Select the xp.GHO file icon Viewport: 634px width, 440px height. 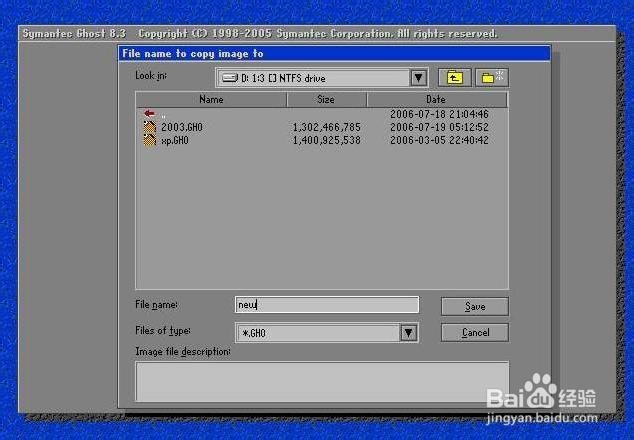[150, 140]
